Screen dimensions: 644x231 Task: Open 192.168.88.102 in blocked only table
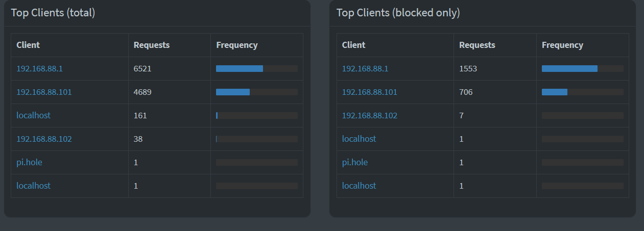370,115
